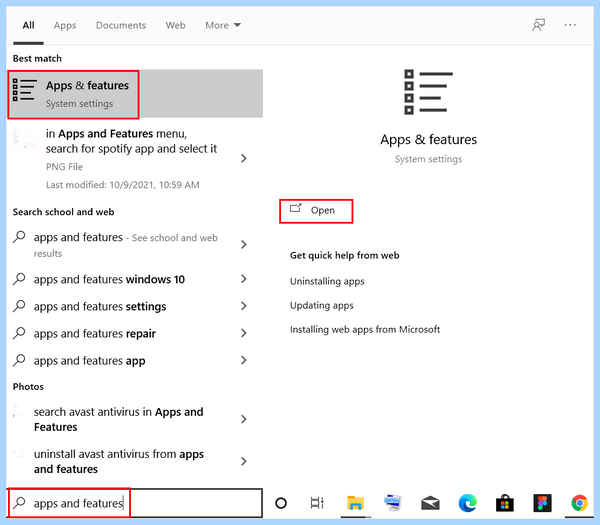Launch File Explorer from taskbar
Screen dimensions: 600x525
click(355, 503)
